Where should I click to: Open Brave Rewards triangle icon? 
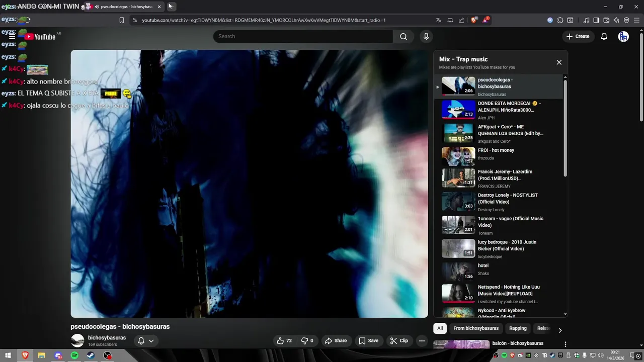pos(486,20)
